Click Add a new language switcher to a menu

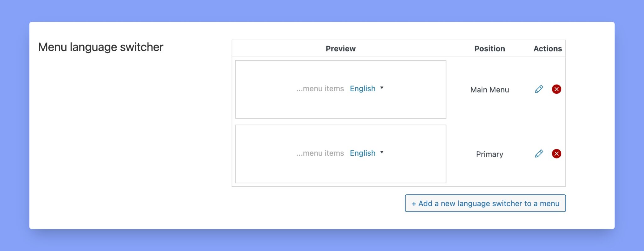pyautogui.click(x=485, y=203)
